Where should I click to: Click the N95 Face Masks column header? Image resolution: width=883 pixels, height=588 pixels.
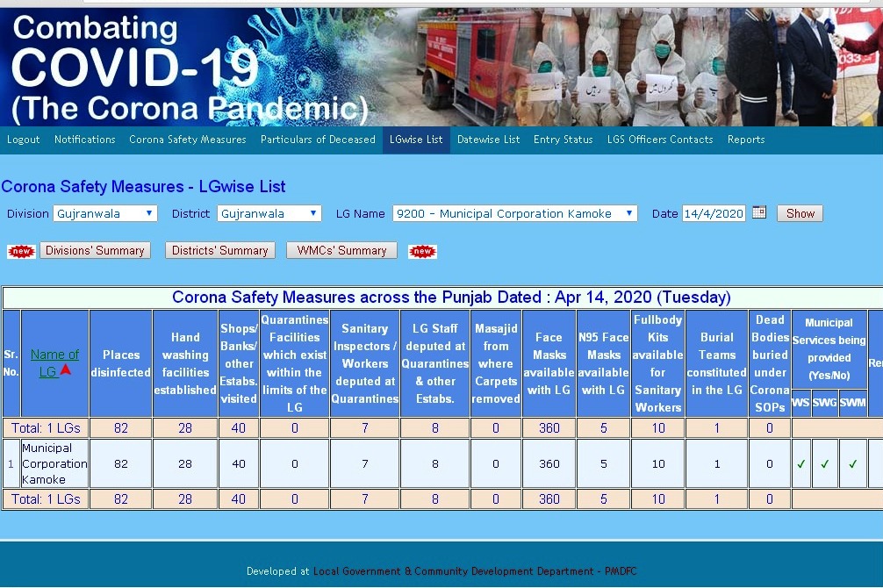coord(603,363)
